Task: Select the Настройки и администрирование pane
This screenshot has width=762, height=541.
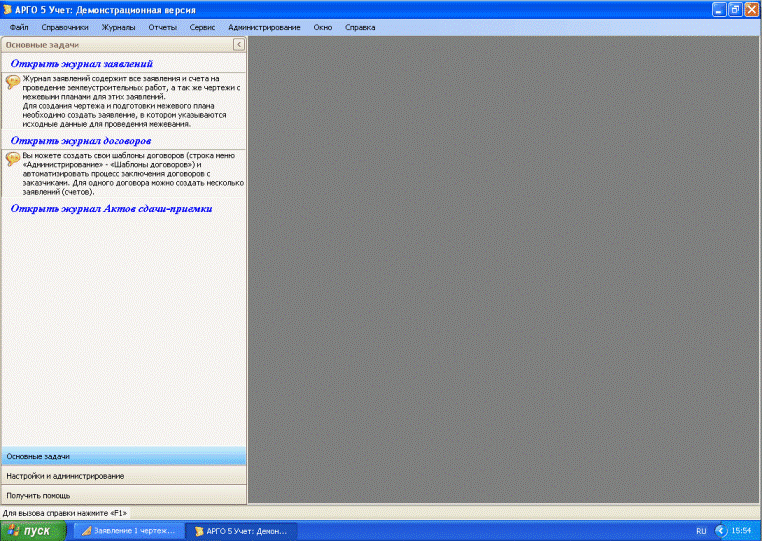Action: click(x=65, y=476)
